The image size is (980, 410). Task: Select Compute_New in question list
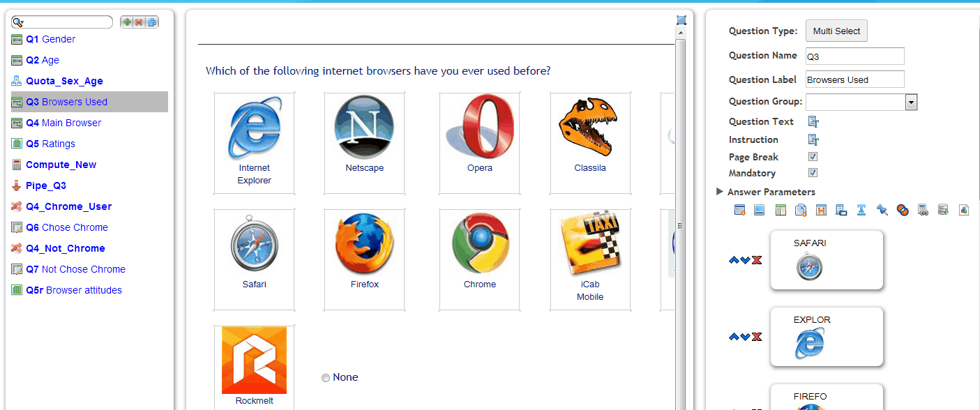click(x=61, y=165)
